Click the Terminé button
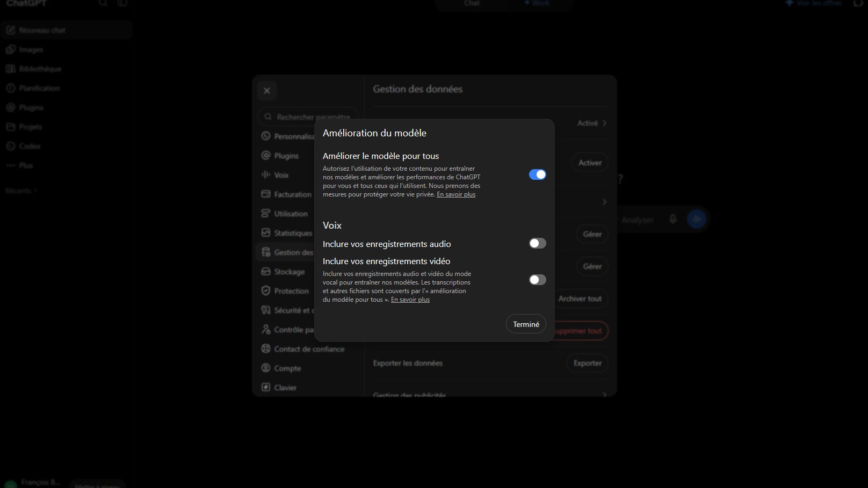868x488 pixels. pos(526,324)
